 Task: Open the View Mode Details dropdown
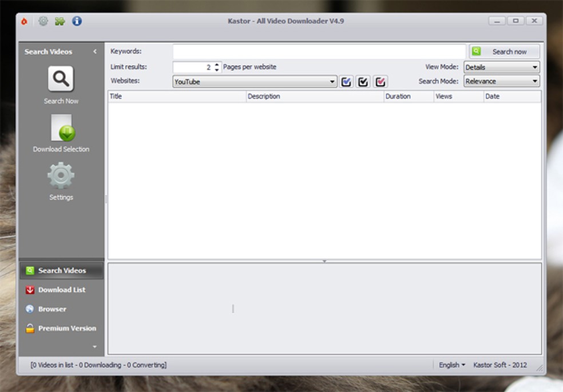pyautogui.click(x=502, y=67)
